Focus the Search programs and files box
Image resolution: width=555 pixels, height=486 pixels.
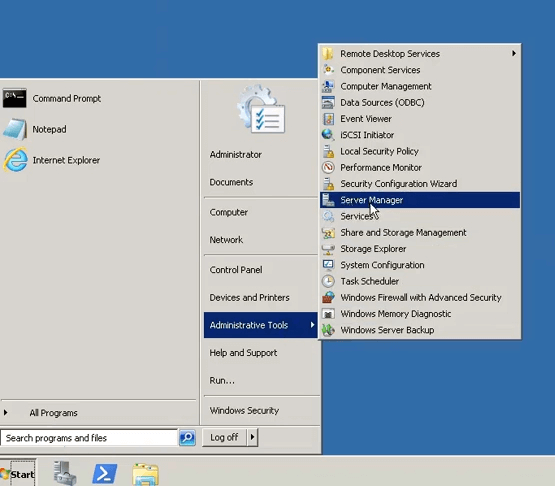coord(89,438)
